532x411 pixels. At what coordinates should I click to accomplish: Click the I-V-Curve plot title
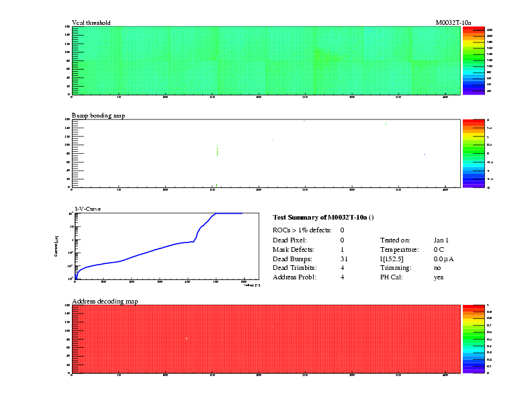point(88,209)
